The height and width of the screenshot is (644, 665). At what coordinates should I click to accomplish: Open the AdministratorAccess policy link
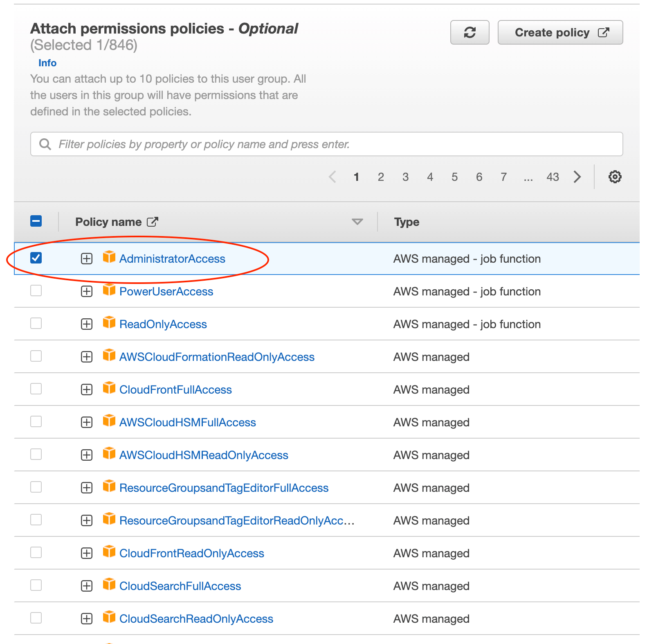point(172,259)
